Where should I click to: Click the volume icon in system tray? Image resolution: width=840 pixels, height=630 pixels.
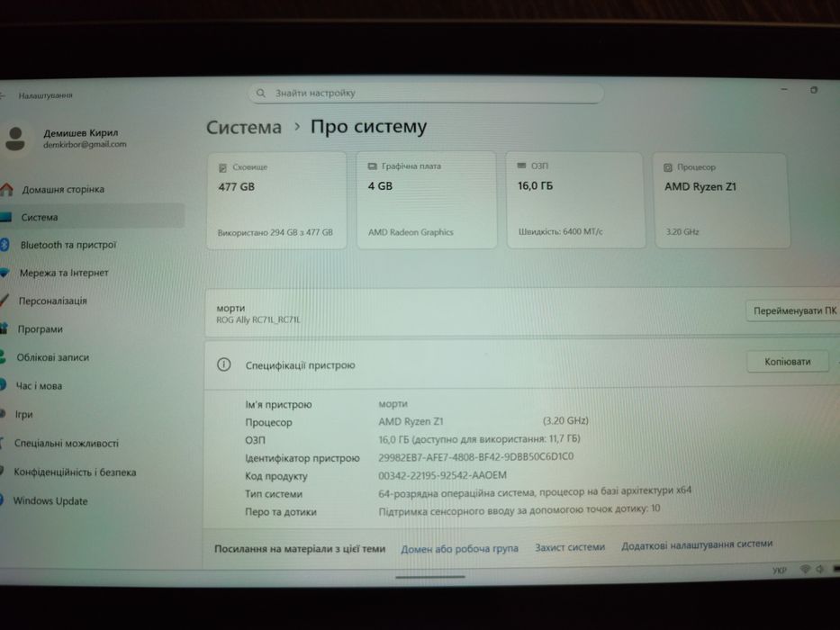click(x=819, y=569)
